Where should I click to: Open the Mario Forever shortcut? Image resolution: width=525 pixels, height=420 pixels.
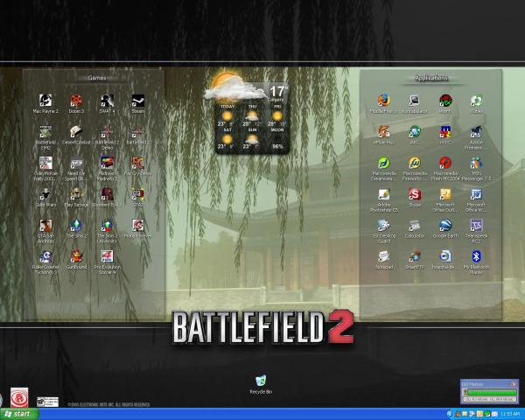click(138, 226)
